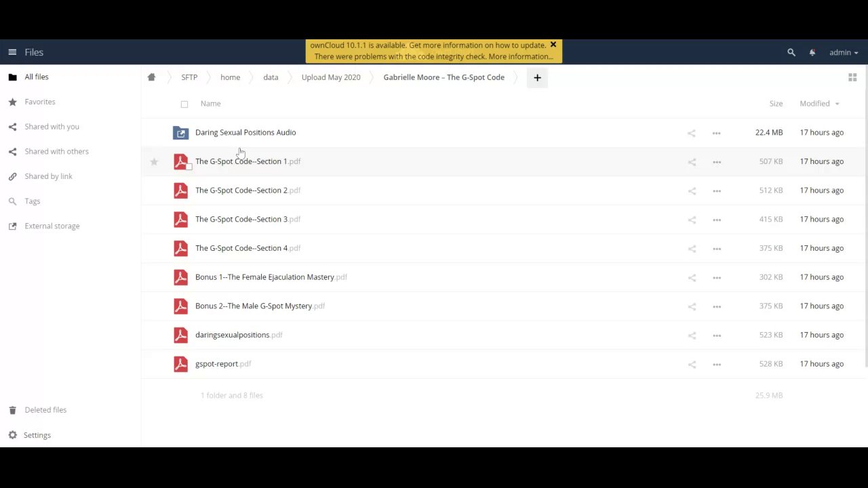Click PDF icon of Bonus 2 file

(180, 306)
